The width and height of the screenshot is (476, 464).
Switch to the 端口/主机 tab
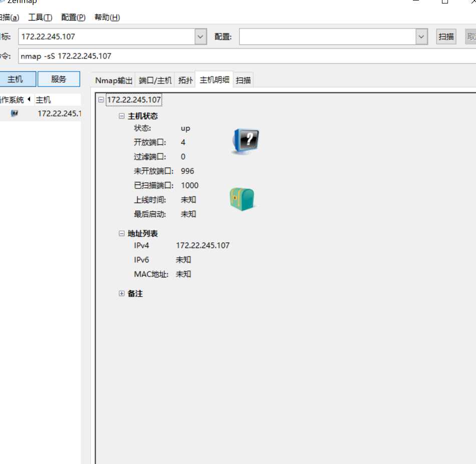pos(155,80)
